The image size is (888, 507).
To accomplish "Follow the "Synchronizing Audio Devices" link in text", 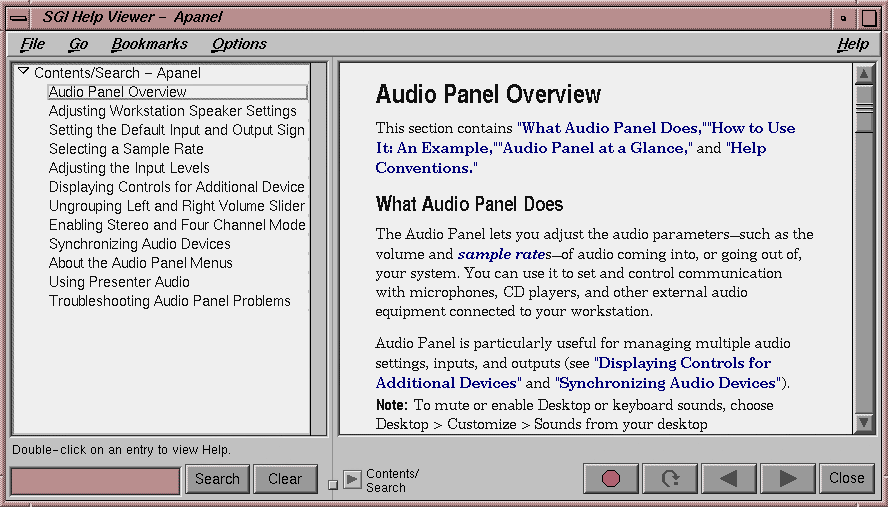I will pos(670,383).
